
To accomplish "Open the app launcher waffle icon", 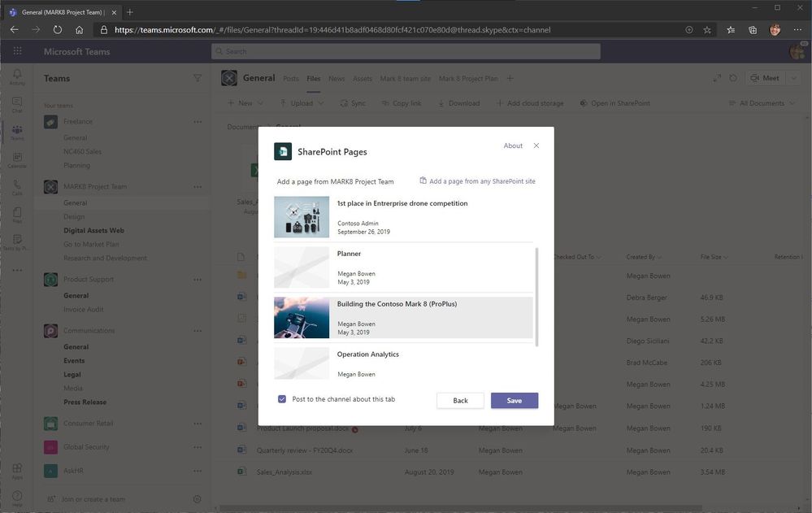I will point(18,50).
